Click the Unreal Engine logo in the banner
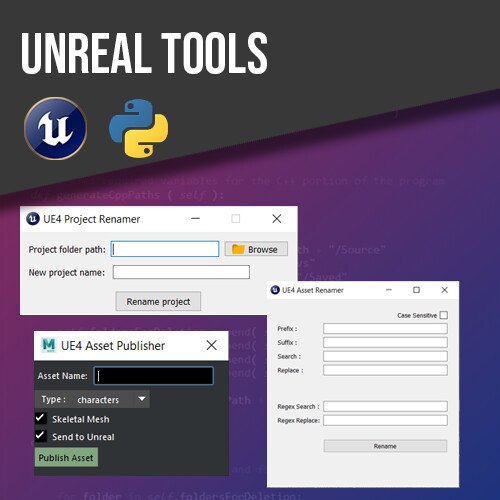The height and width of the screenshot is (500, 500). coord(55,128)
